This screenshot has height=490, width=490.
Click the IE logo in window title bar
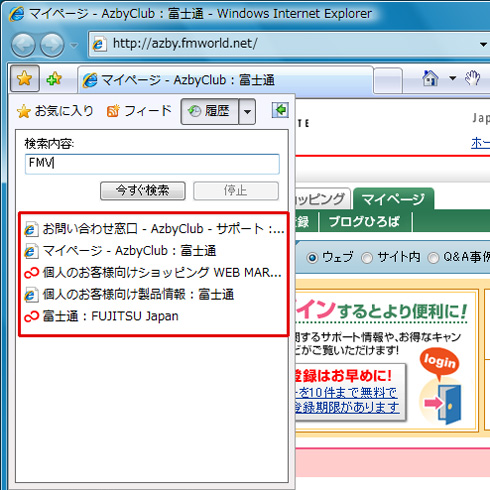[17, 14]
